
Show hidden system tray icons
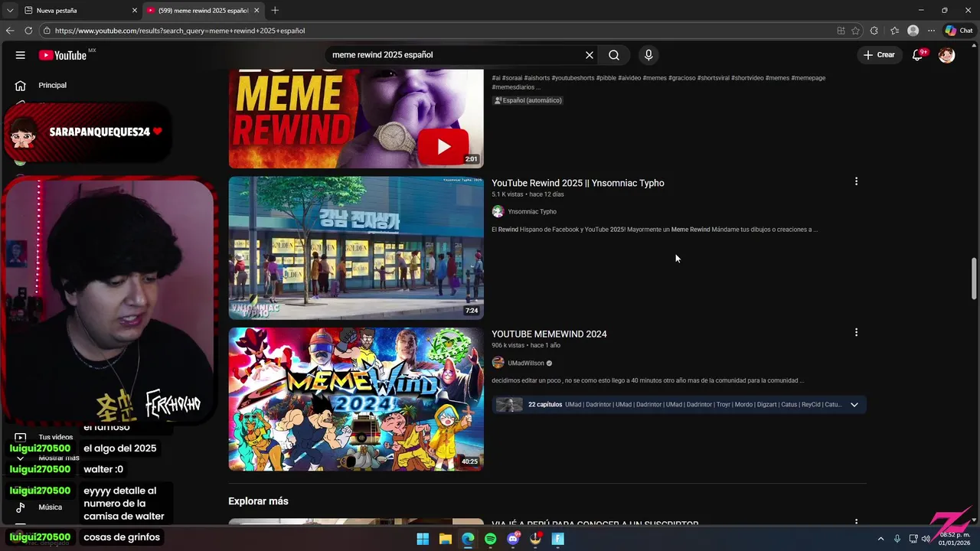pyautogui.click(x=880, y=539)
